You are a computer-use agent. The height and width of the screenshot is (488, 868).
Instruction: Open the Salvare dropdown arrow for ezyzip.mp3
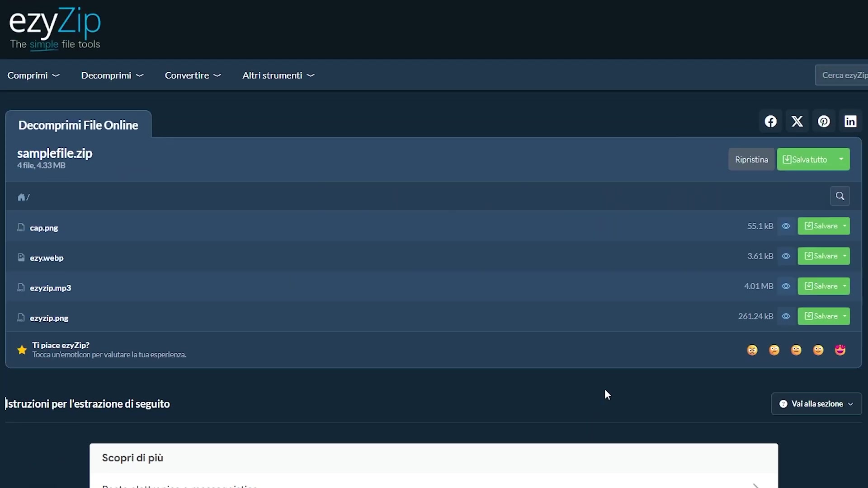click(x=844, y=286)
